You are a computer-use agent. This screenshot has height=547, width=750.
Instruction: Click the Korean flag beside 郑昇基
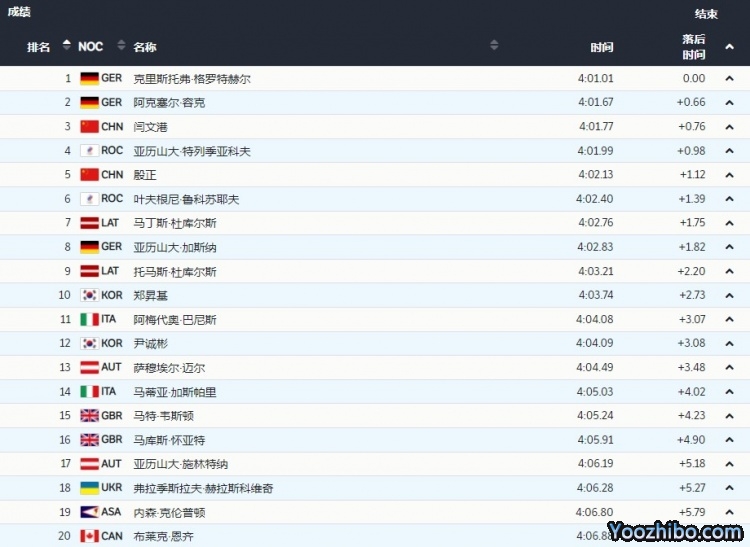click(x=89, y=295)
